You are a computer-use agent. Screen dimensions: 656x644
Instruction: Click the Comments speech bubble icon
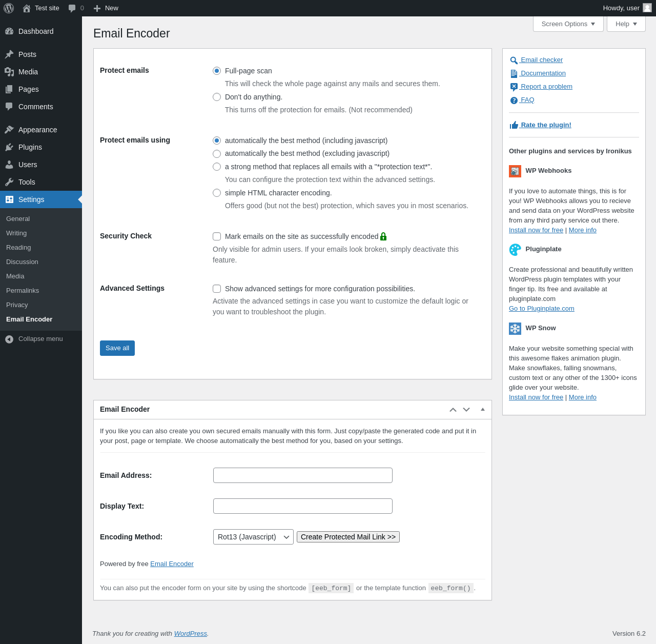9,107
